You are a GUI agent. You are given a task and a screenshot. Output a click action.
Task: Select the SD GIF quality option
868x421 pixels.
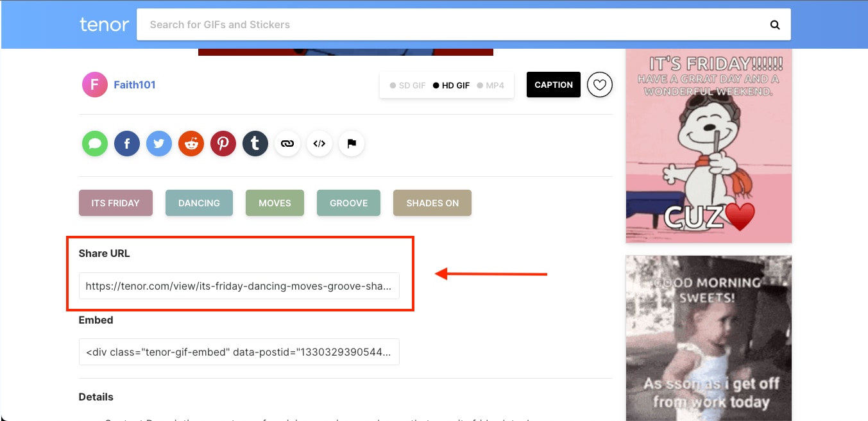pyautogui.click(x=407, y=85)
